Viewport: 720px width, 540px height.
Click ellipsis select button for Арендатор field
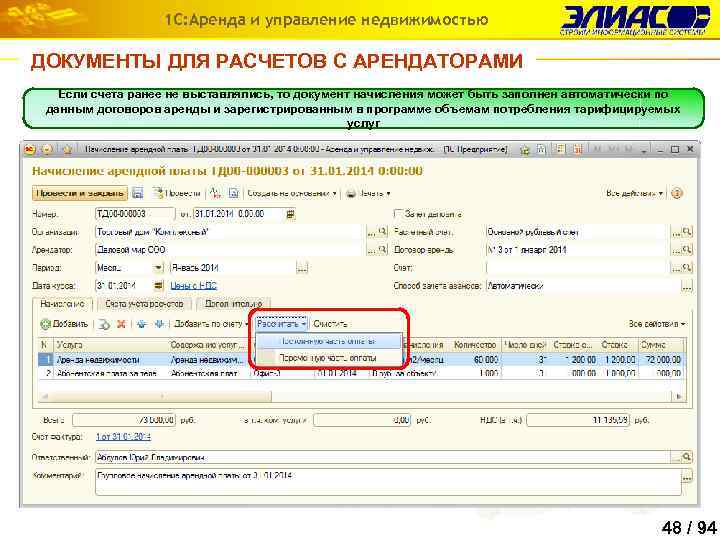click(371, 250)
